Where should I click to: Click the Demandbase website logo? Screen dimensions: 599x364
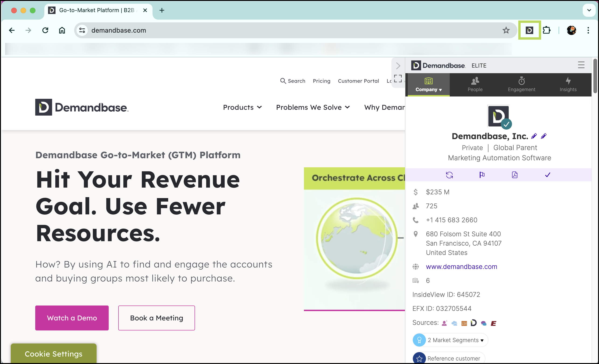tap(82, 107)
